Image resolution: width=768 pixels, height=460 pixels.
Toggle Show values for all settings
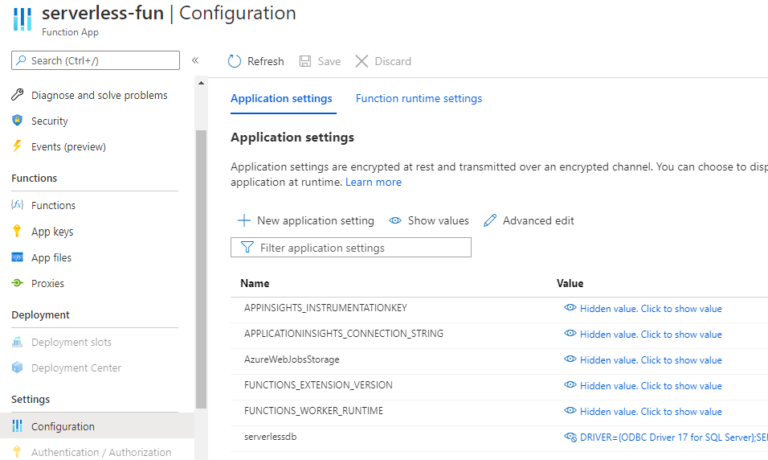click(429, 220)
